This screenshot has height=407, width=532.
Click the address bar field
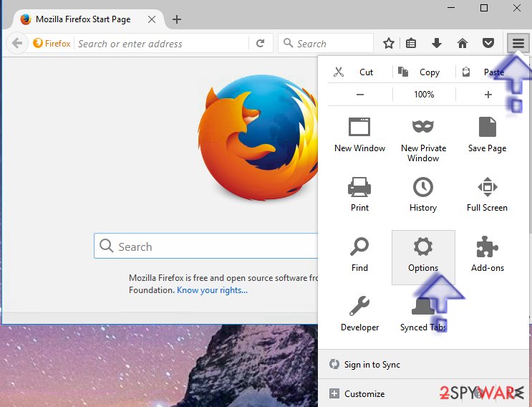coord(162,44)
